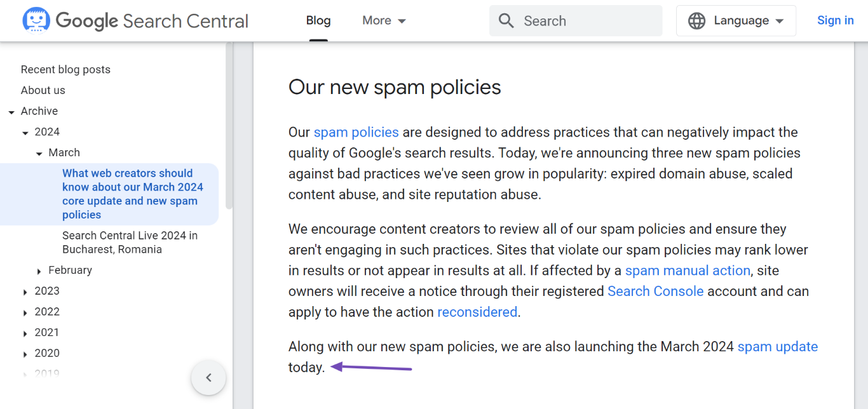
Task: Open Recent blog posts in sidebar
Action: click(x=65, y=69)
